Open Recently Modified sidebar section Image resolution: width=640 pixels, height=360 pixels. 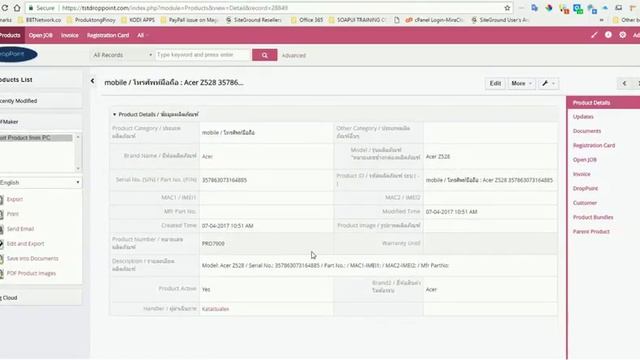41,101
